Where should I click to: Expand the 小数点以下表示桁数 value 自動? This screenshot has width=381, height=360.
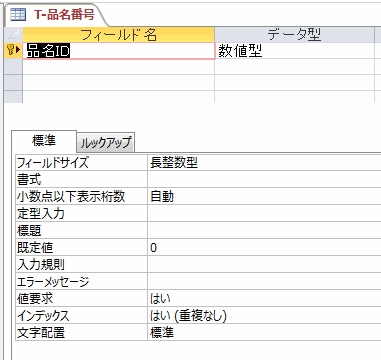point(264,197)
